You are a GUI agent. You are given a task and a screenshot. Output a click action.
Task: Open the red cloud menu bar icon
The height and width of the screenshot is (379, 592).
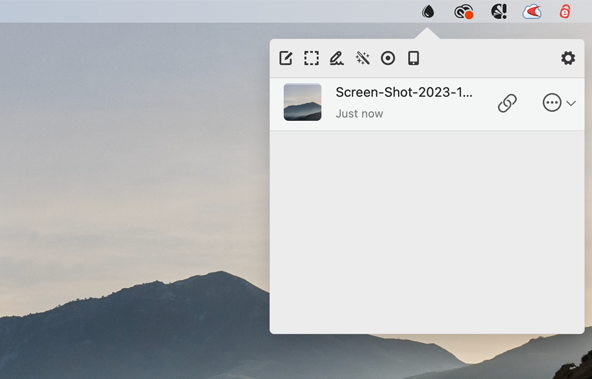[x=532, y=12]
